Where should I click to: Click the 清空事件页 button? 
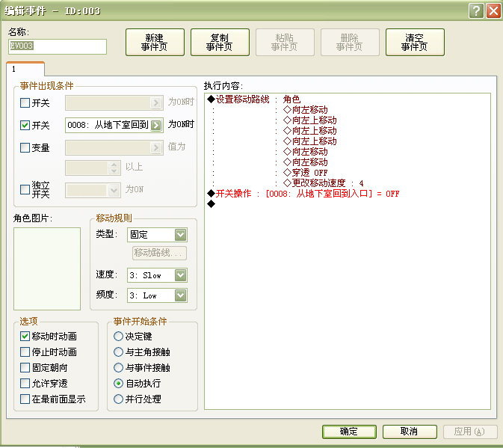point(415,43)
